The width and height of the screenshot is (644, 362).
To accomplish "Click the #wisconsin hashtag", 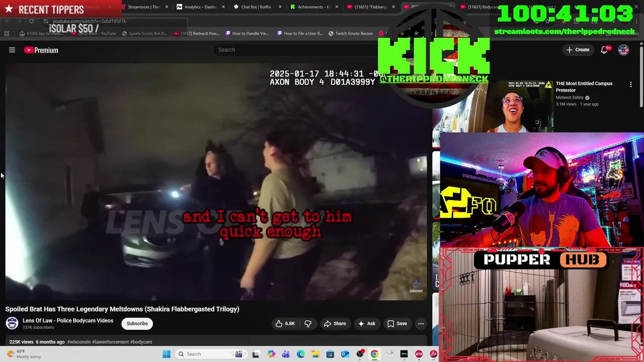I will [x=78, y=342].
